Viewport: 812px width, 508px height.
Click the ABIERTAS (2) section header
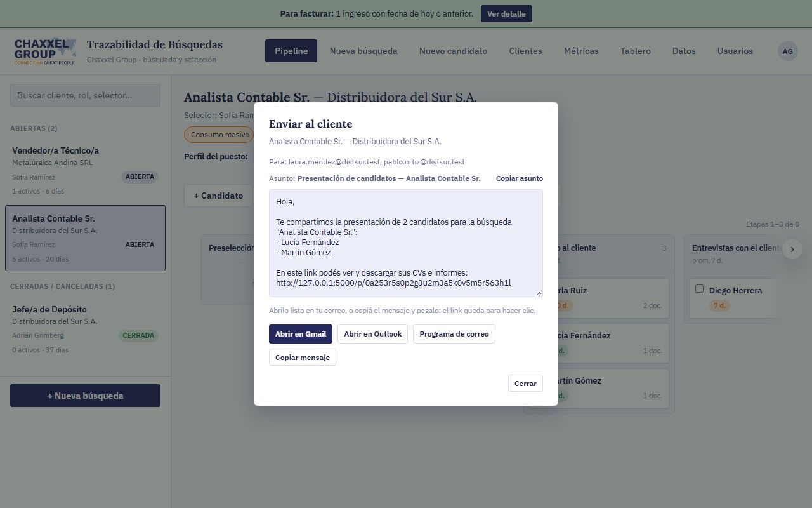pyautogui.click(x=34, y=128)
